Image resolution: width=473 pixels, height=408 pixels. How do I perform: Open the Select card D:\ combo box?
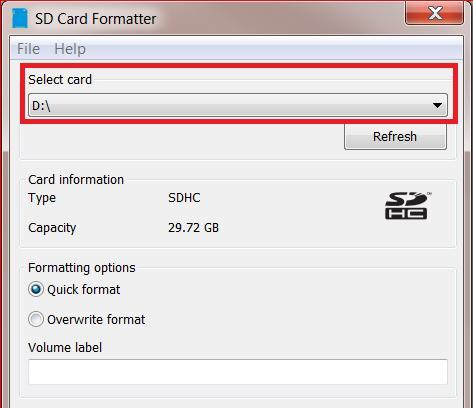pos(238,105)
